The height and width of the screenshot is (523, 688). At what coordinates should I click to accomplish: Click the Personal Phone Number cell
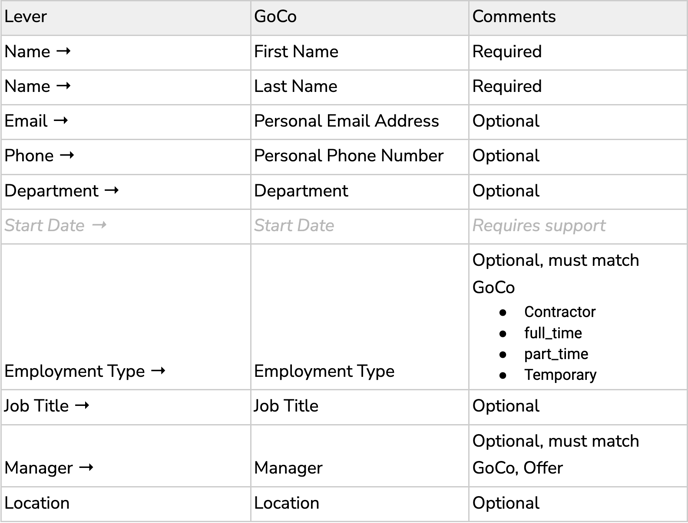coord(359,156)
